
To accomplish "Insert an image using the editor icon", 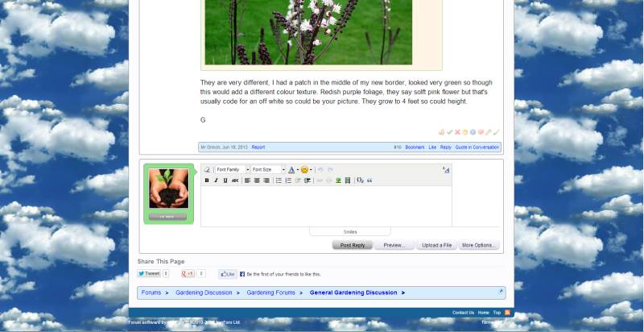I will click(x=338, y=181).
